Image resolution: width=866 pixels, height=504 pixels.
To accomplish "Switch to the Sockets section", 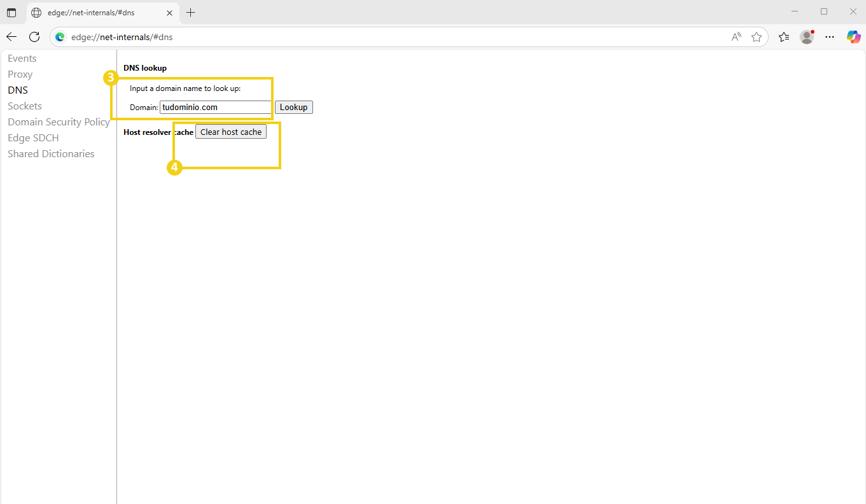I will [x=24, y=106].
